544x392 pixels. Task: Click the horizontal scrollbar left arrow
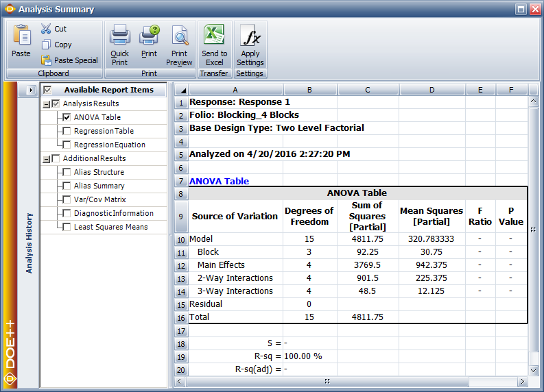(179, 382)
